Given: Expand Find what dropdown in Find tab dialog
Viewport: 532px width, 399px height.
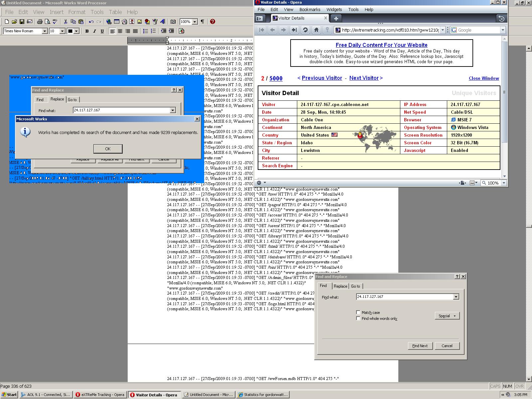Looking at the screenshot, I should pos(456,297).
